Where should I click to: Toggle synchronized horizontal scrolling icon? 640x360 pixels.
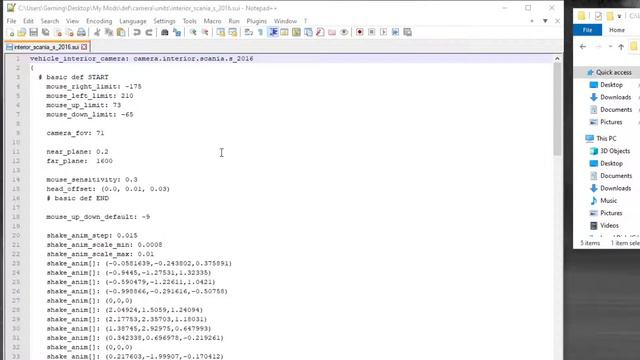pyautogui.click(x=233, y=32)
